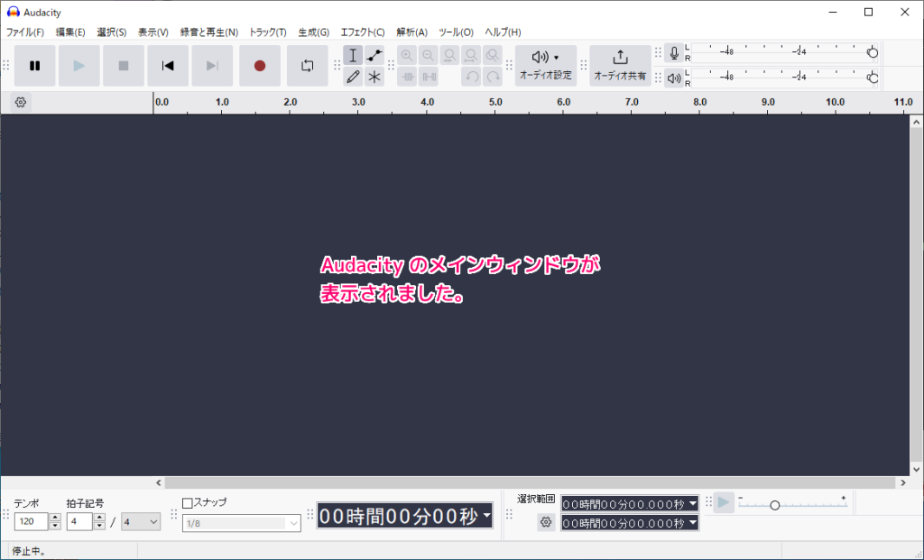Increase time signature numerator with up arrow
924x560 pixels.
[99, 518]
